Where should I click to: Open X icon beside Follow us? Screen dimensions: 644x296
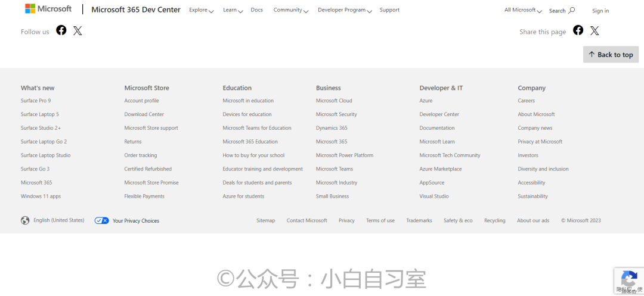point(78,31)
